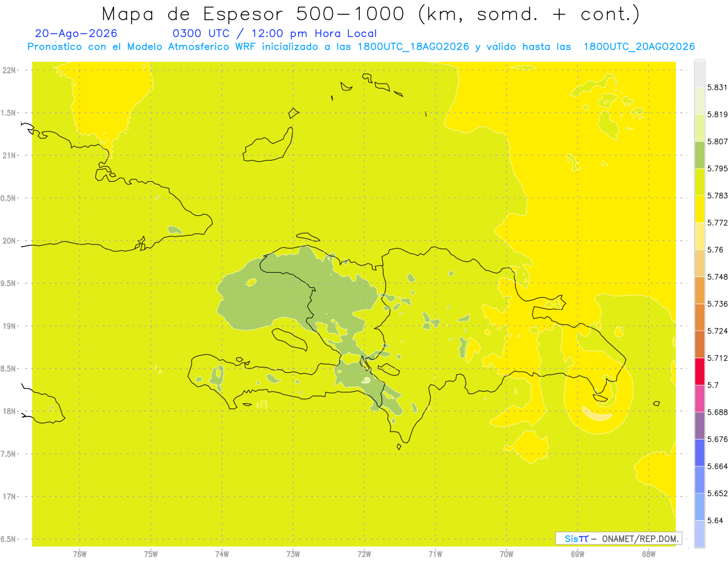This screenshot has height=562, width=728.
Task: Click the 5.819 colorbar value
Action: click(718, 114)
